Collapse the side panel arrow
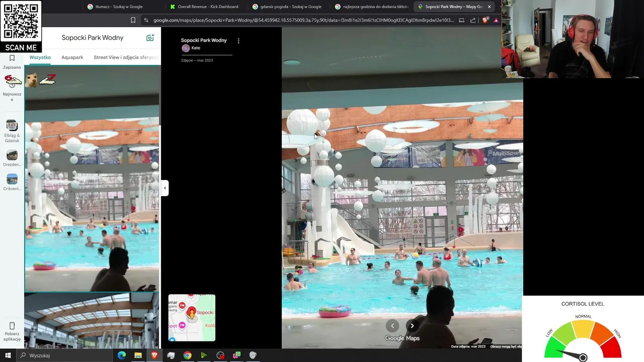 (165, 188)
